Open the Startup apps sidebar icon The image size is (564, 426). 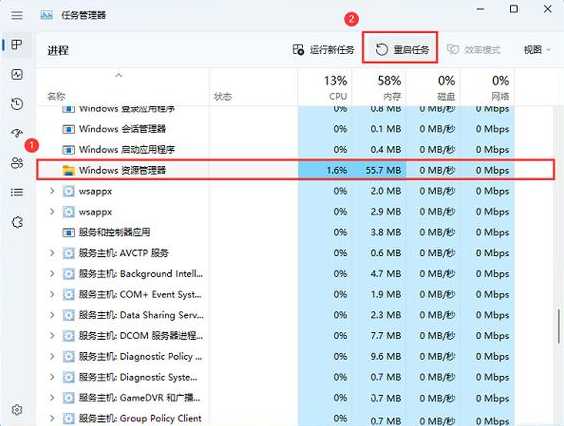pyautogui.click(x=17, y=133)
